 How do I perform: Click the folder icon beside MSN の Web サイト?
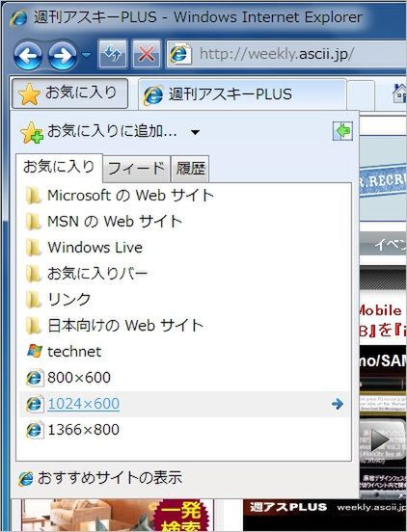click(34, 222)
